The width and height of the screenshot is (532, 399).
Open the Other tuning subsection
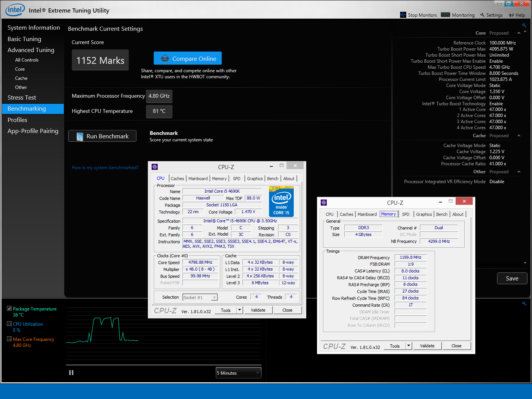tap(21, 87)
